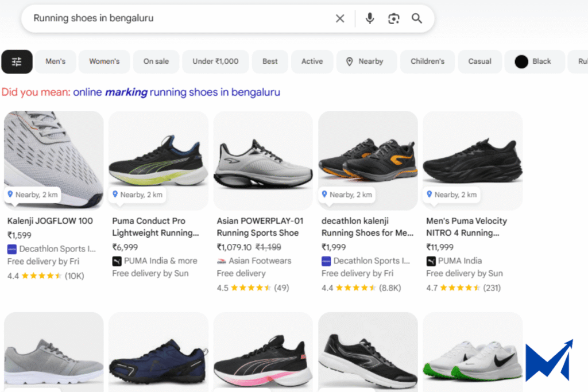The height and width of the screenshot is (392, 588).
Task: Select the Women's filter chip
Action: pyautogui.click(x=104, y=61)
